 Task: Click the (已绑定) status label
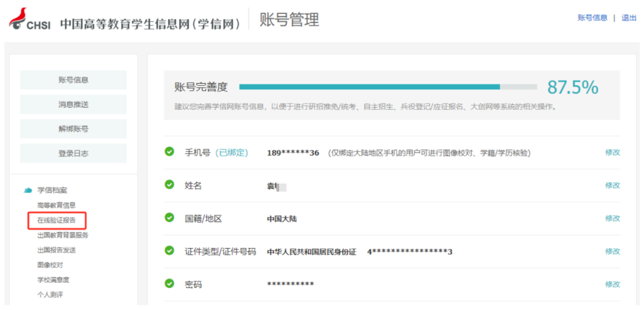pos(232,153)
